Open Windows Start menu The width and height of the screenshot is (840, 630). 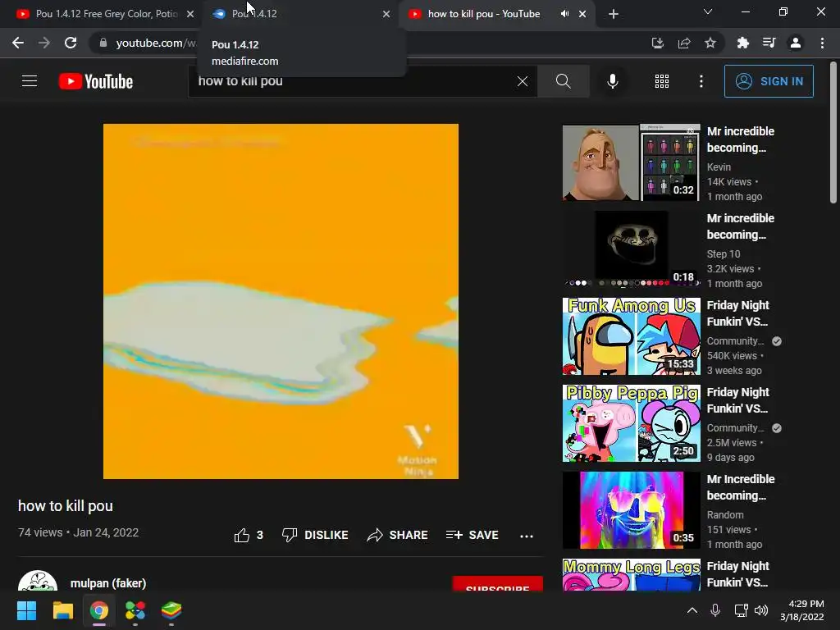pyautogui.click(x=26, y=610)
